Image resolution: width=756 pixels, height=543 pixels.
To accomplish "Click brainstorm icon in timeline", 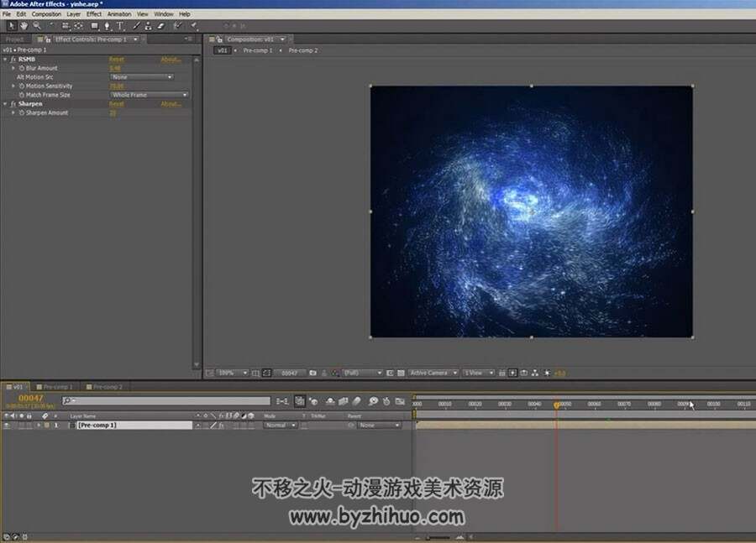I will pyautogui.click(x=373, y=401).
